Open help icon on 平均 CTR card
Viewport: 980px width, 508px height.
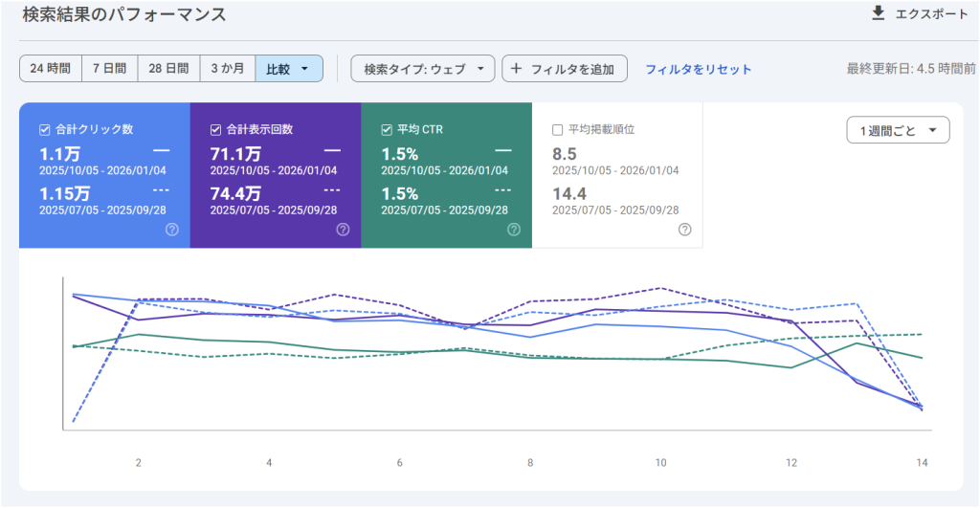tap(514, 230)
